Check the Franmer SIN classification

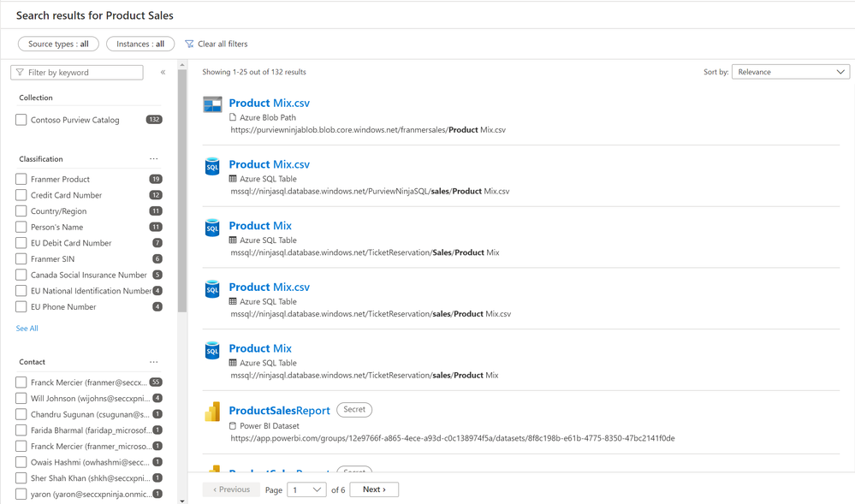21,258
